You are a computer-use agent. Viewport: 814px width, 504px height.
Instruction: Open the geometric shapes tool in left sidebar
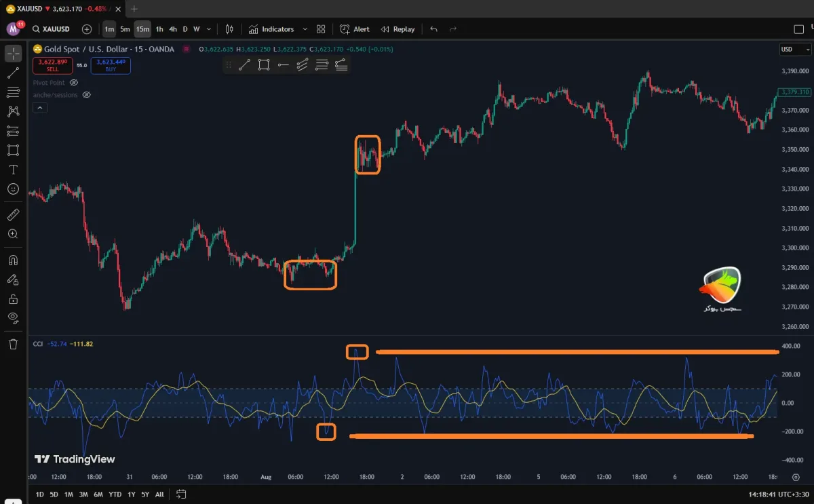[x=13, y=150]
